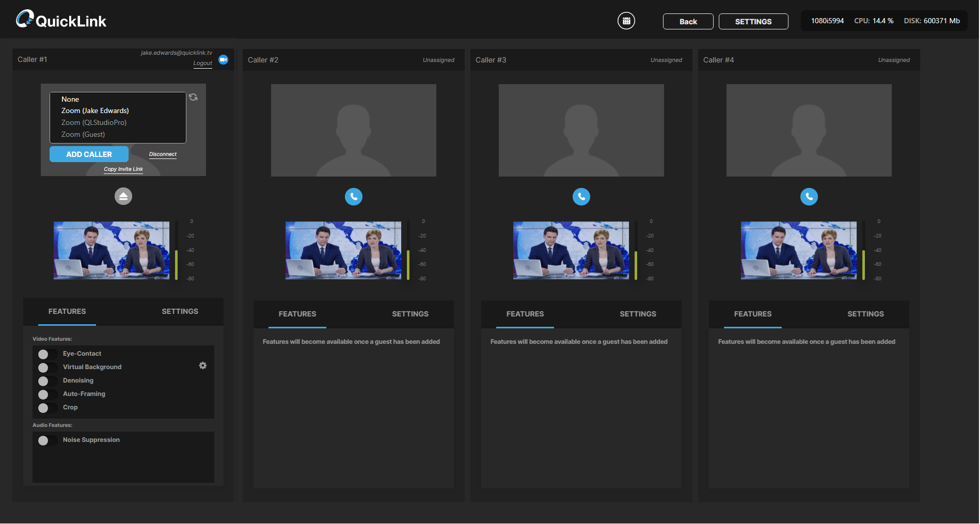
Task: Open Caller #4 Settings tab
Action: tap(865, 314)
